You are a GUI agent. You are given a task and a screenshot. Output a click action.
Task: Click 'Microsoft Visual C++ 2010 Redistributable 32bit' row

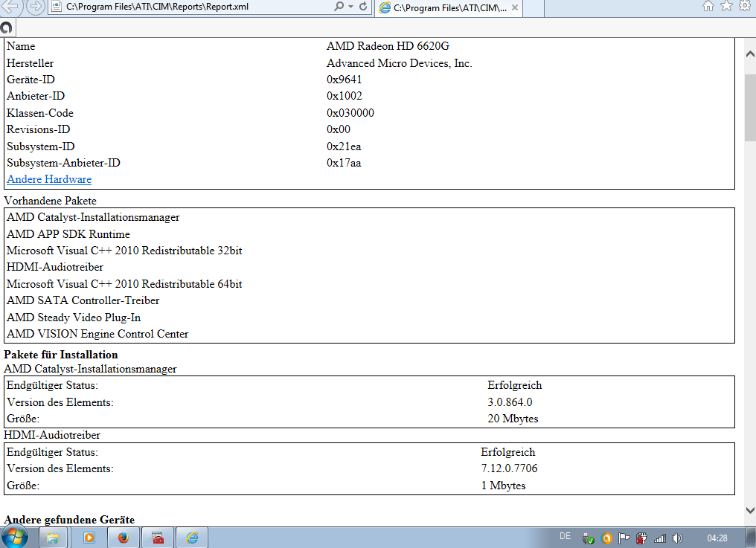point(124,251)
